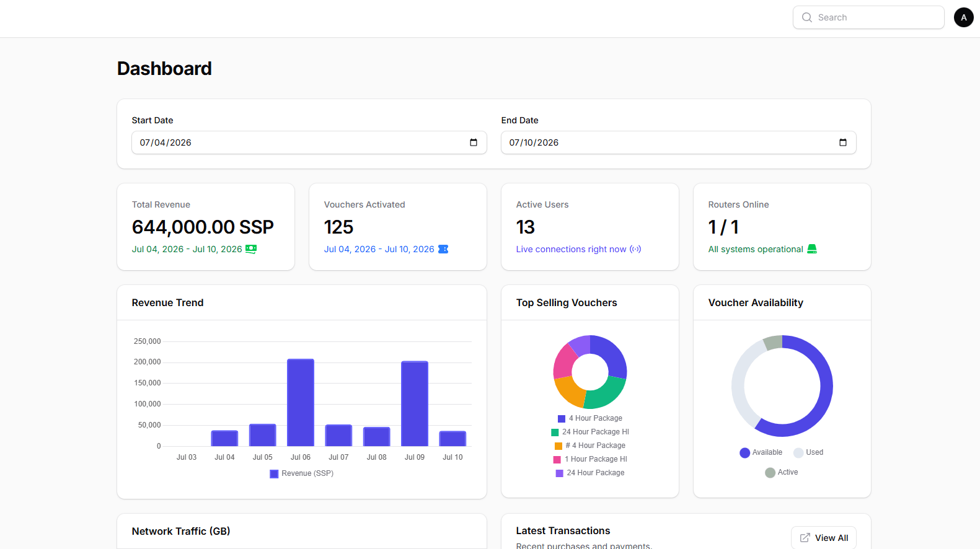Click the Jul 04 revenue bar

(224, 439)
